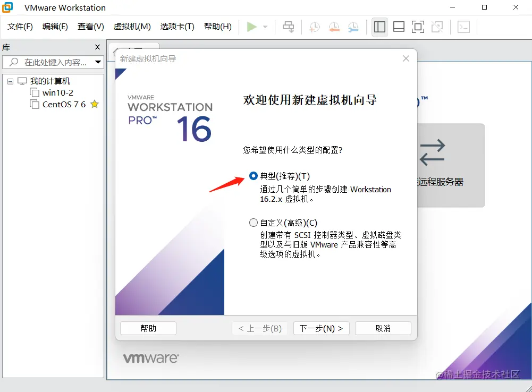Choose the 自定义(高级) configuration option
The height and width of the screenshot is (392, 532).
pyautogui.click(x=254, y=222)
